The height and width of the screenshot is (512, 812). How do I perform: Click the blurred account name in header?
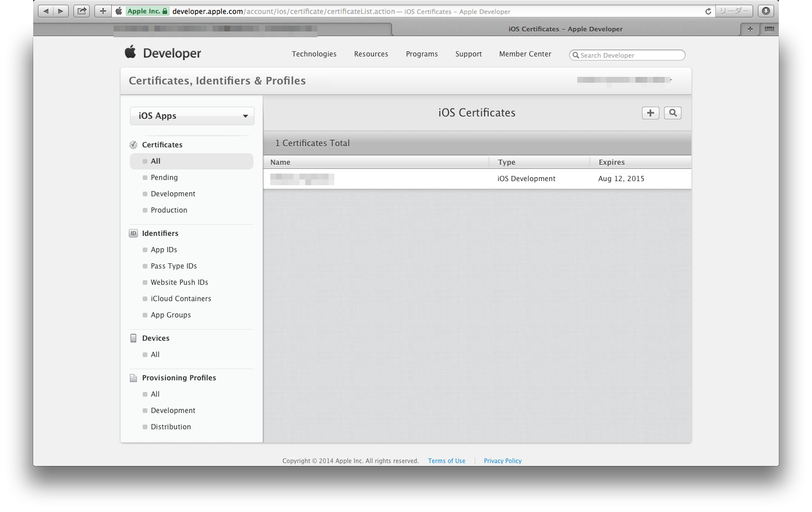point(624,80)
